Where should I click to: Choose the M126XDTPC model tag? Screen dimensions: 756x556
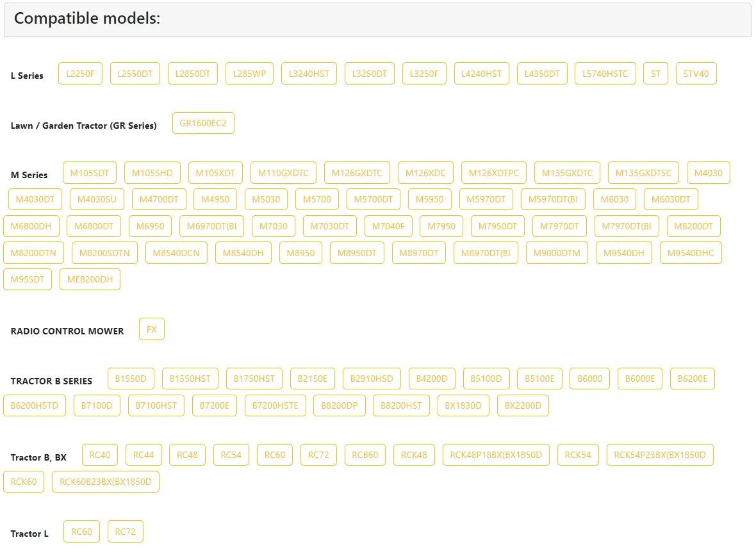pyautogui.click(x=494, y=173)
